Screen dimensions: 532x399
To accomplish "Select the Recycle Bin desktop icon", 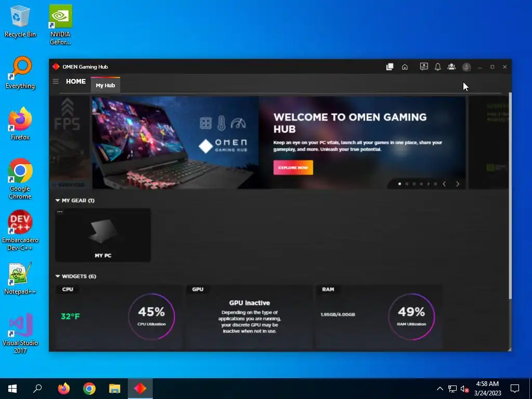I will tap(20, 21).
